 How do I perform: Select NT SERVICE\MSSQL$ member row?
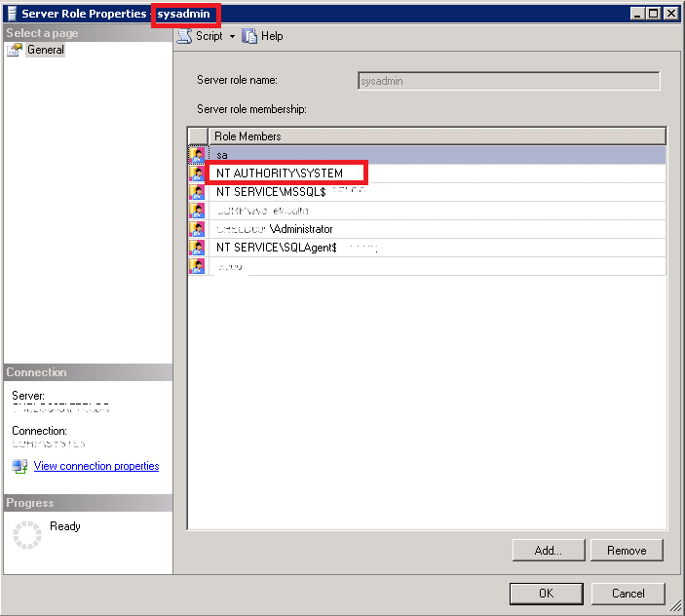(438, 192)
